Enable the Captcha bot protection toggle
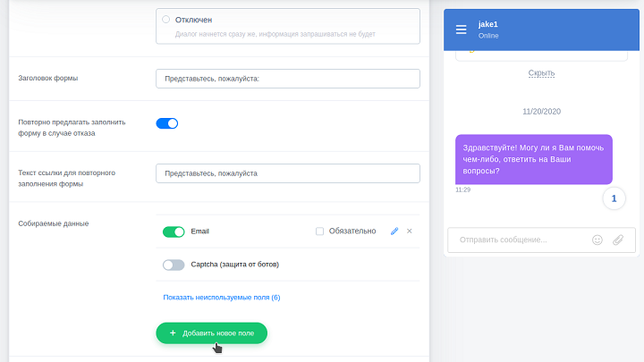The width and height of the screenshot is (644, 362). [174, 265]
